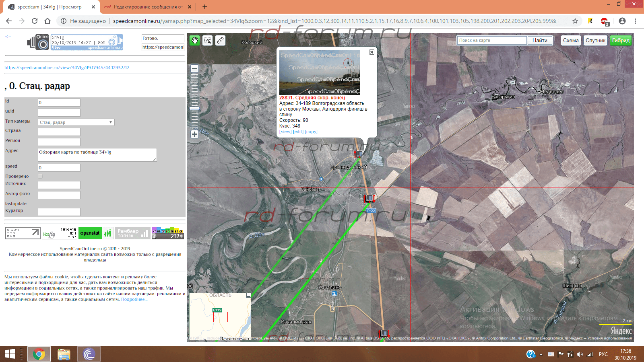Click the [copy] link in balloon
This screenshot has width=644, height=362.
point(311,132)
